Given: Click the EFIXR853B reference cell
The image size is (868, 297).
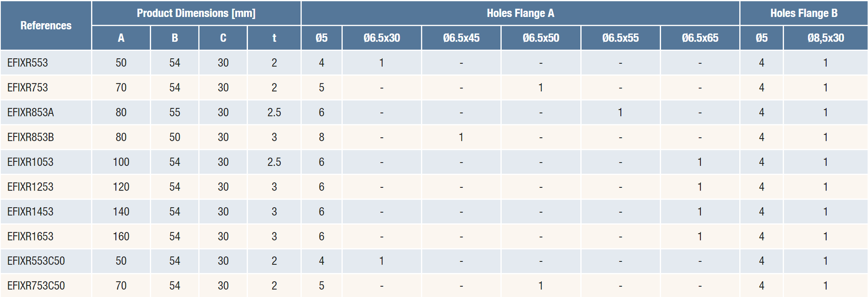Looking at the screenshot, I should click(30, 137).
